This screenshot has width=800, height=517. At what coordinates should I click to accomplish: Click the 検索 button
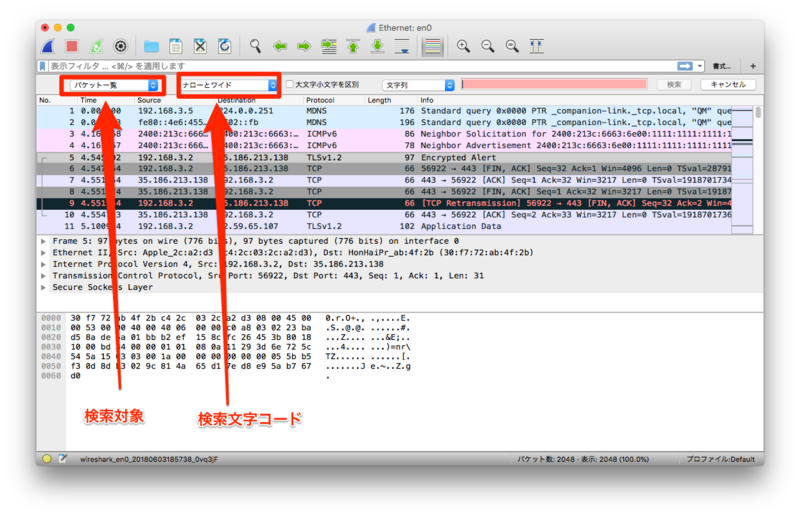coord(674,84)
